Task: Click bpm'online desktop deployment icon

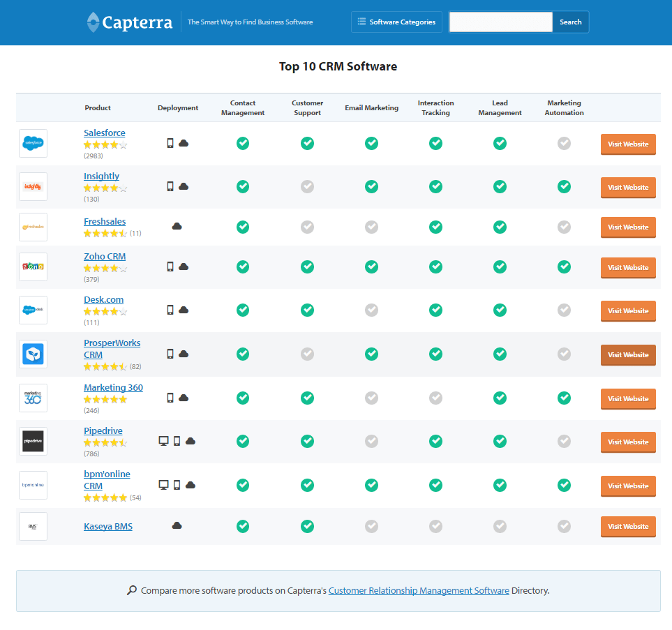Action: [164, 485]
